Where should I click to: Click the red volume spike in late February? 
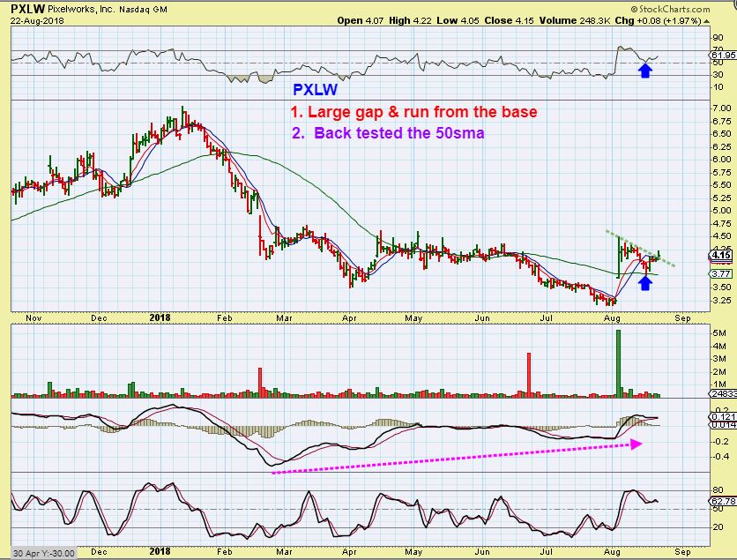259,383
